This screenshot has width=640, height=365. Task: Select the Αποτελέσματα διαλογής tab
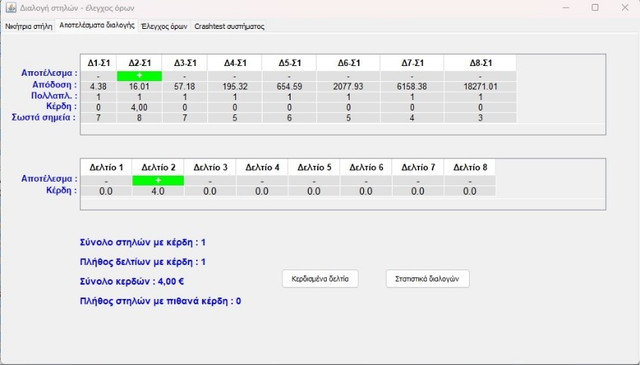[97, 25]
